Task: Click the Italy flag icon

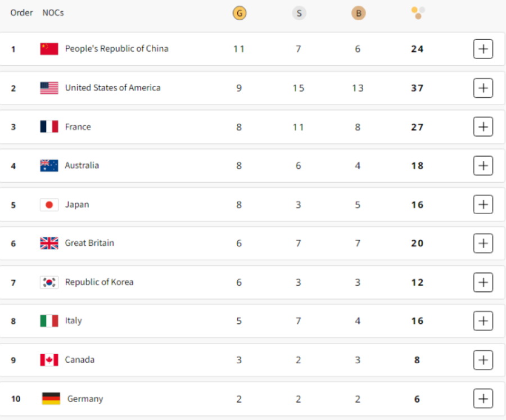Action: [x=49, y=321]
